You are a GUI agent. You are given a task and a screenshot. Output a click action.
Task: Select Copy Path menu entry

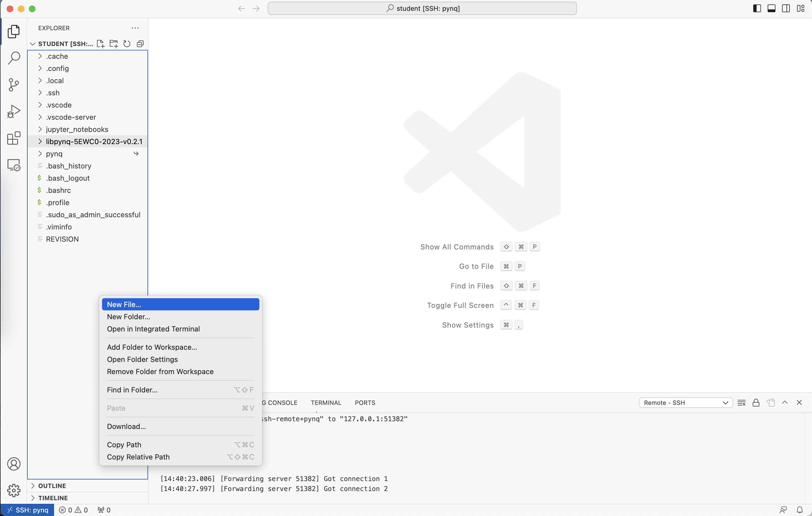coord(180,445)
